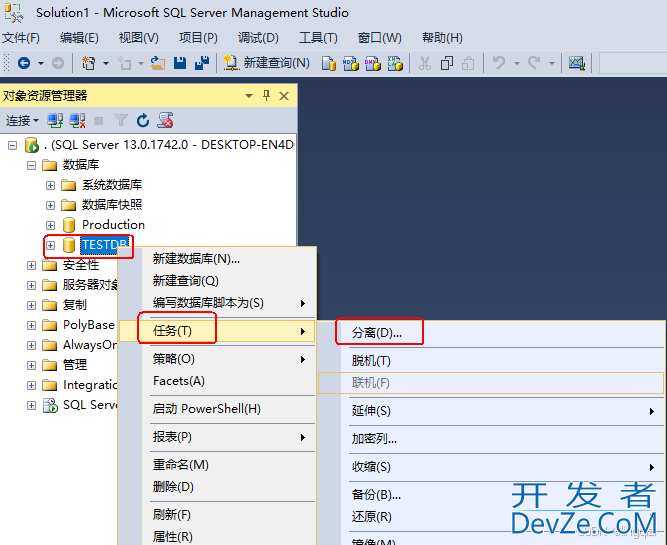Open Object Explorer window position dropdown
Image resolution: width=667 pixels, height=545 pixels.
tap(249, 96)
